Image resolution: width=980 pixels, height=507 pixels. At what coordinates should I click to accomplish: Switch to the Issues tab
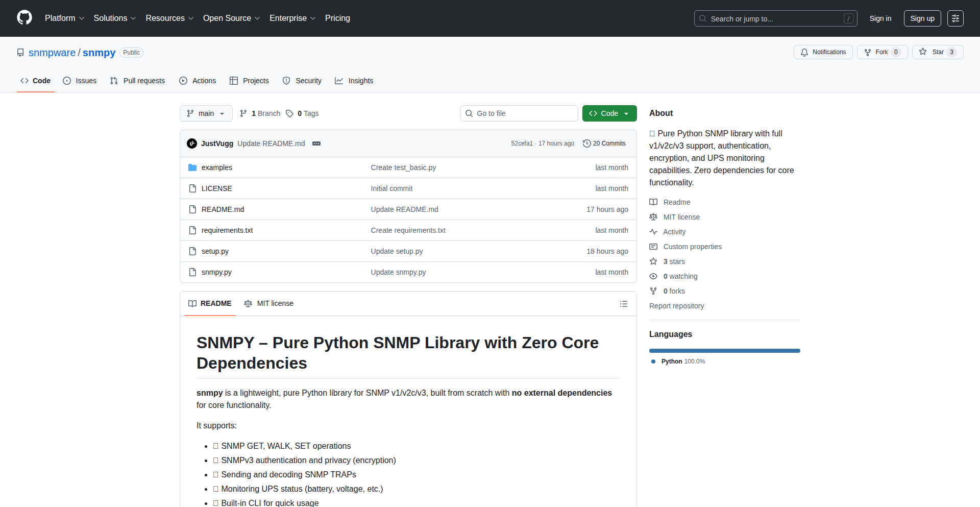[80, 81]
